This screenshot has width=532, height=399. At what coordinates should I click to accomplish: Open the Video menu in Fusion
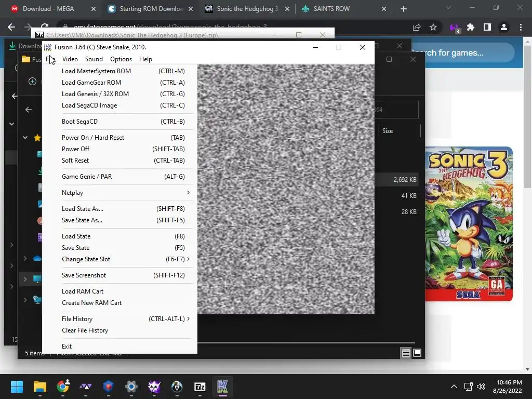(x=70, y=59)
